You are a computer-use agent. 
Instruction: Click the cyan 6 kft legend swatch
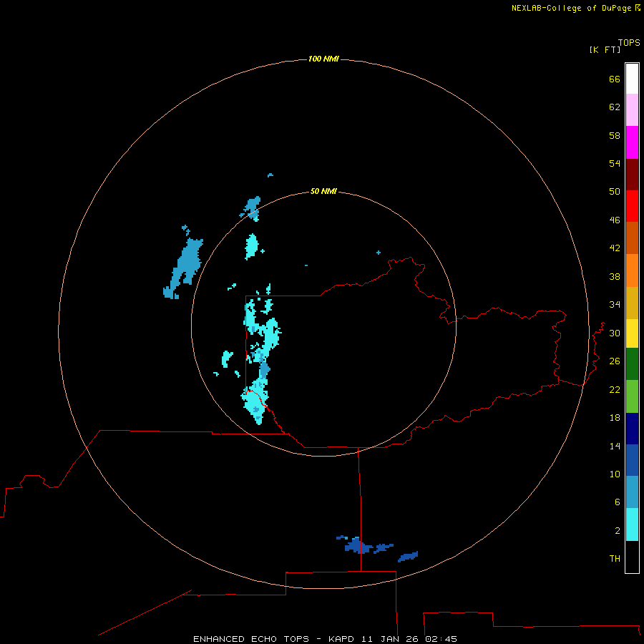coord(632,525)
